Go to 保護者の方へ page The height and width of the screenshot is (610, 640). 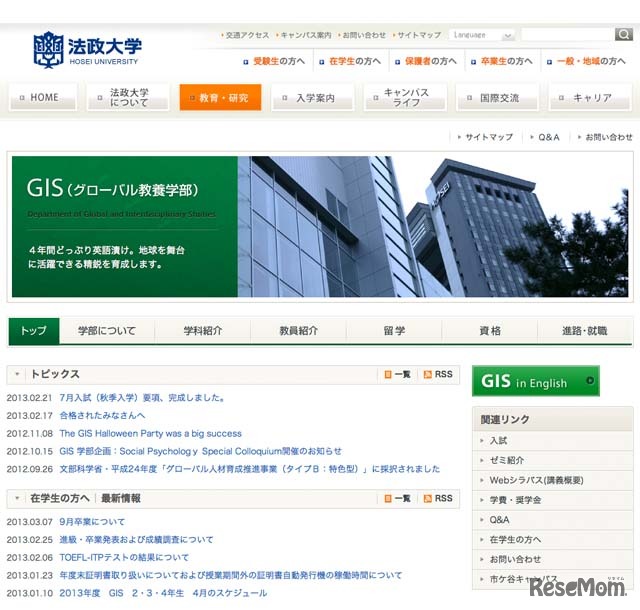pyautogui.click(x=431, y=61)
